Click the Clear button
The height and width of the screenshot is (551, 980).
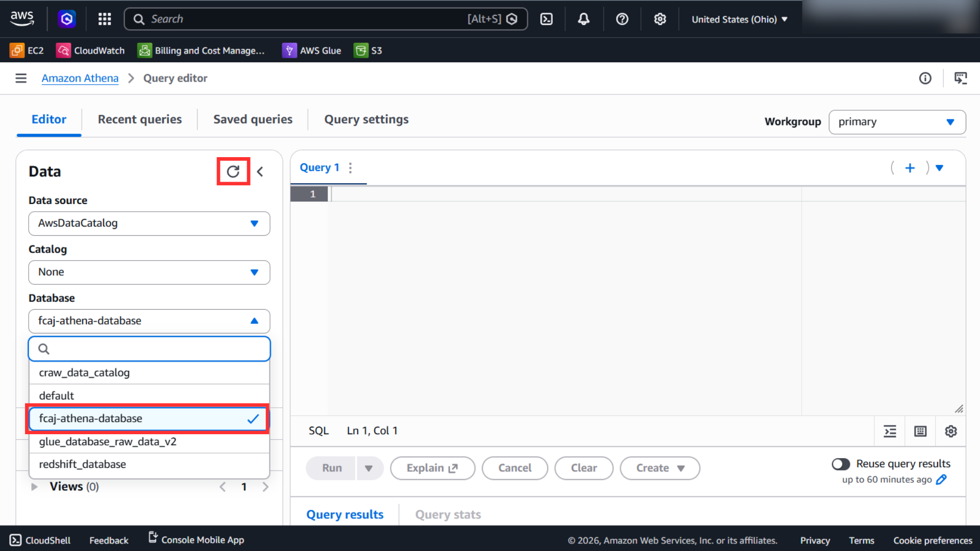[x=584, y=468]
